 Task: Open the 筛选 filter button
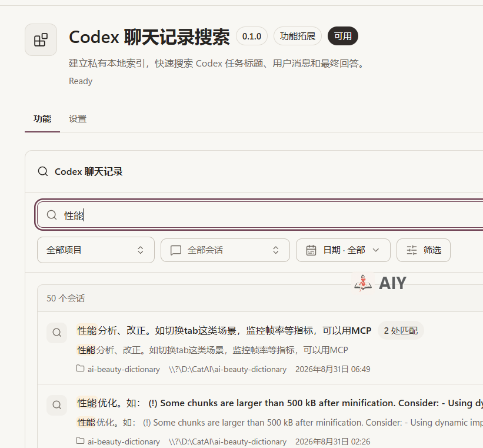[x=424, y=250]
